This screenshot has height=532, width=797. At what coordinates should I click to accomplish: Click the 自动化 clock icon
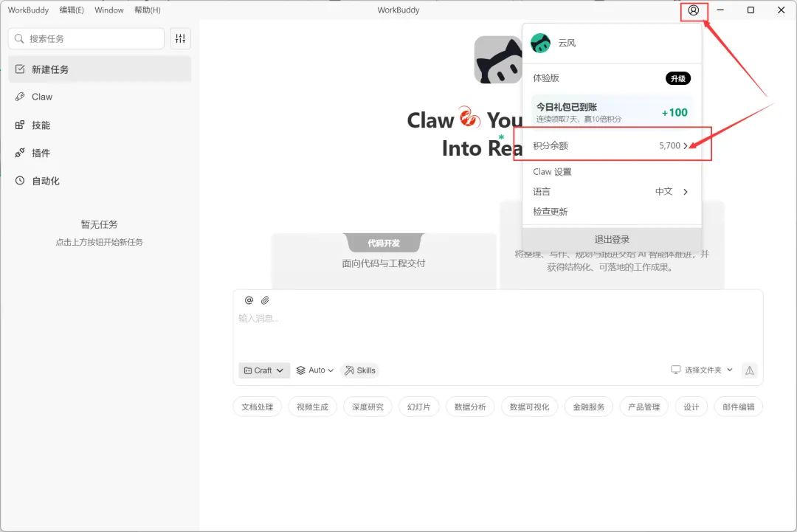(x=20, y=180)
